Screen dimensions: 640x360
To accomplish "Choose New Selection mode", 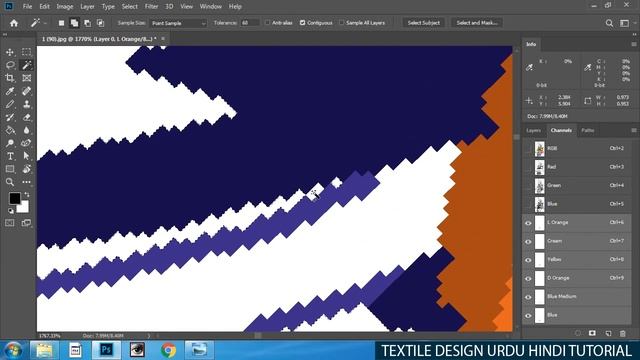I will 61,23.
